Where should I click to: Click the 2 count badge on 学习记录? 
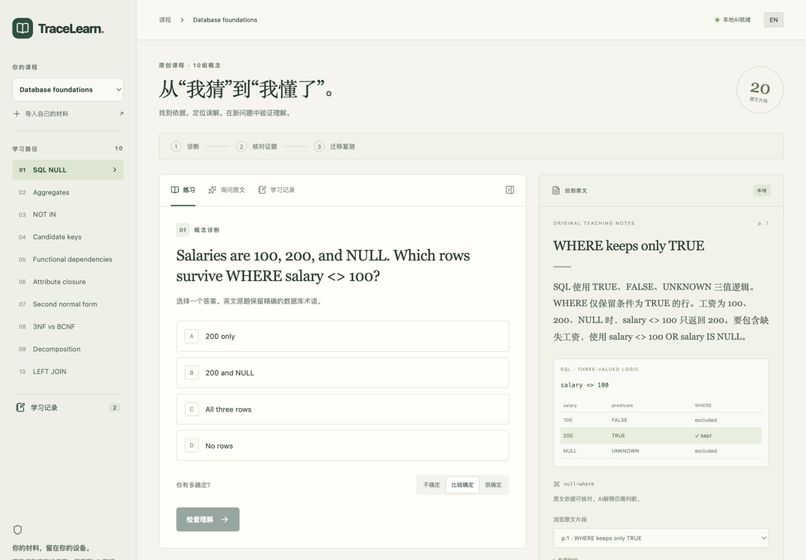point(115,408)
